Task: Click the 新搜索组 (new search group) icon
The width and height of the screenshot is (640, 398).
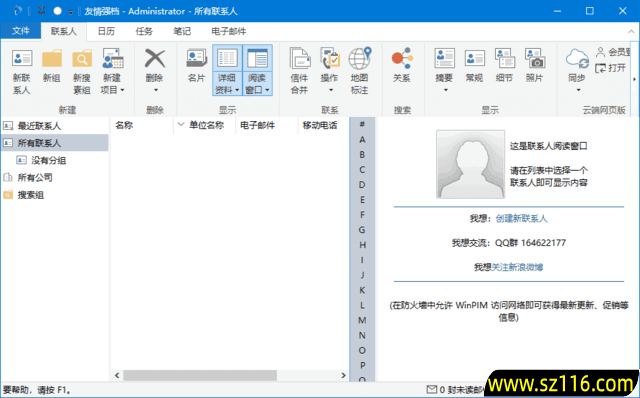Action: click(82, 58)
